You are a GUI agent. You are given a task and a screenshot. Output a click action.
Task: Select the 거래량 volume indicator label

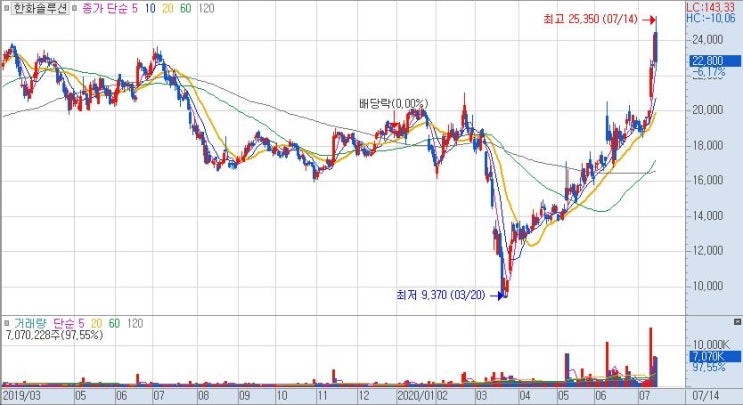pyautogui.click(x=30, y=324)
